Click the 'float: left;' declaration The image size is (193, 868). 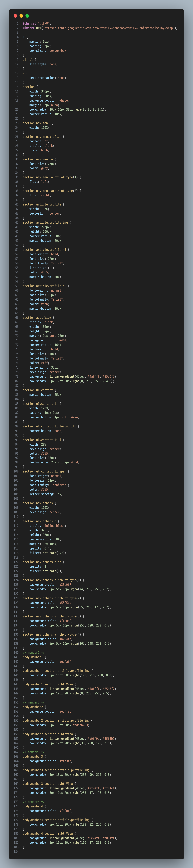(x=39, y=182)
